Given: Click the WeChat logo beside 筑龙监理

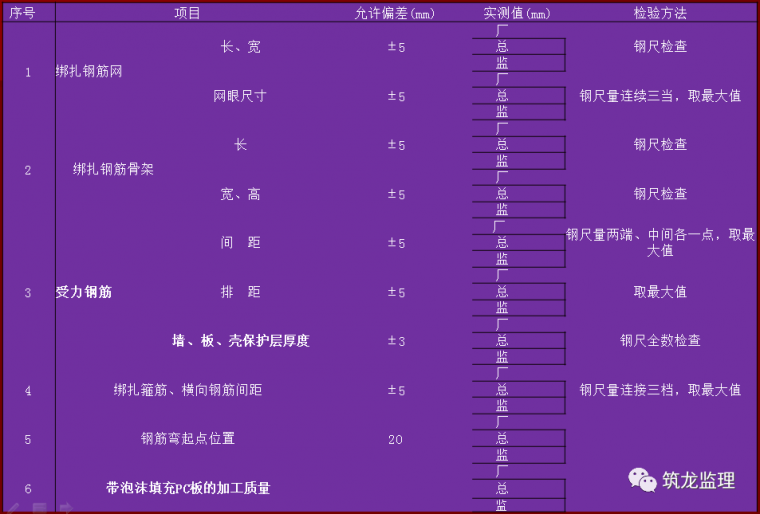Looking at the screenshot, I should point(642,480).
